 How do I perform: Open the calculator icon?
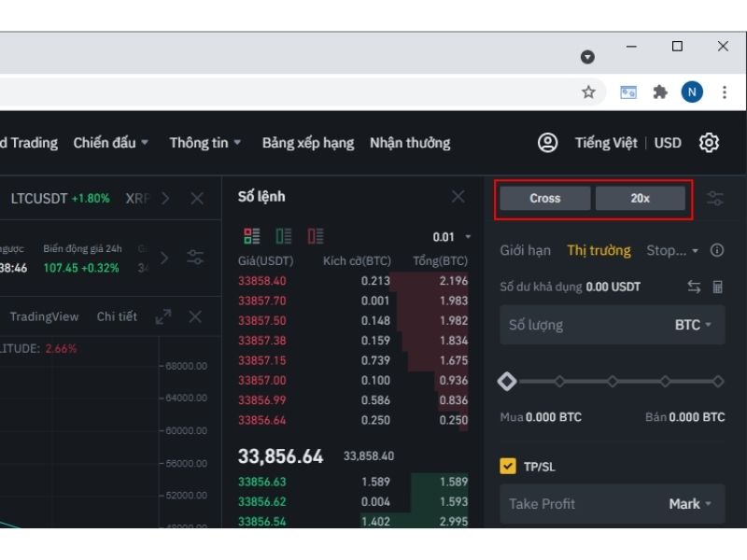pos(717,287)
